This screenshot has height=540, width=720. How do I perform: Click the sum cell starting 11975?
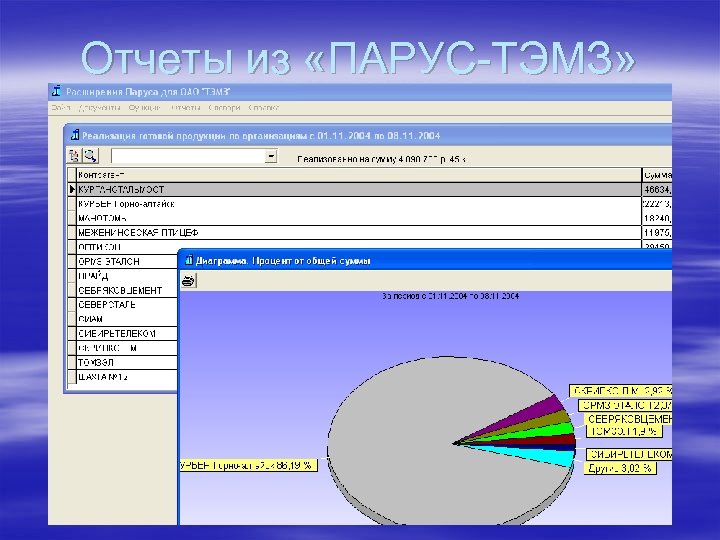click(657, 232)
